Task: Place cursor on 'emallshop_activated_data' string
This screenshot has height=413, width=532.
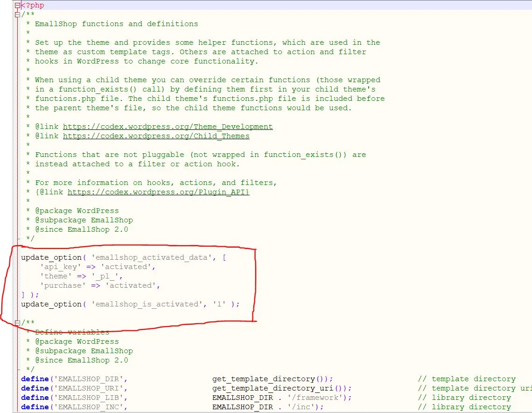Action: click(x=149, y=257)
